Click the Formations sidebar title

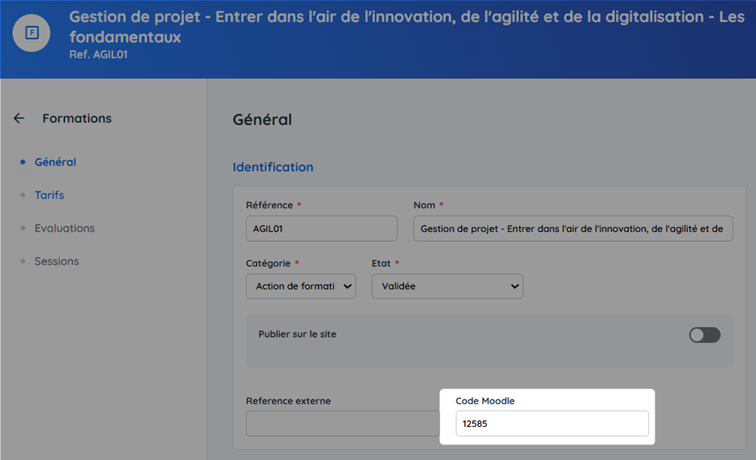77,118
